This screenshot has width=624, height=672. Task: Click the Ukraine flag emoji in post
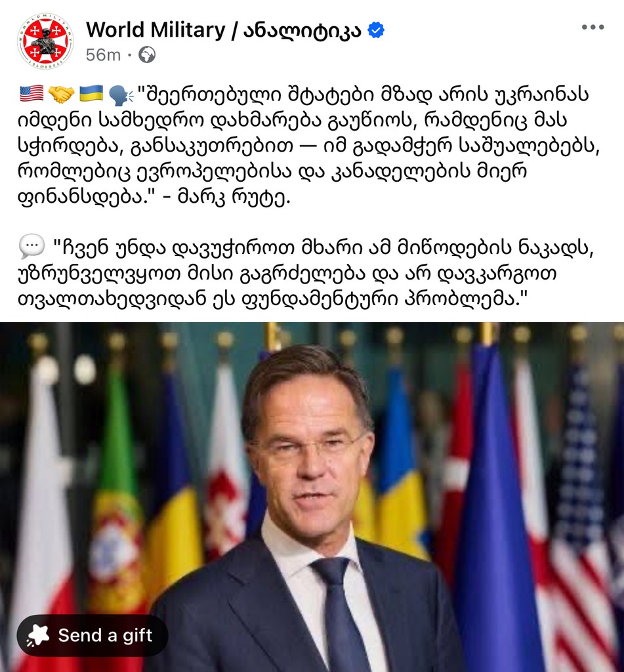click(x=91, y=94)
